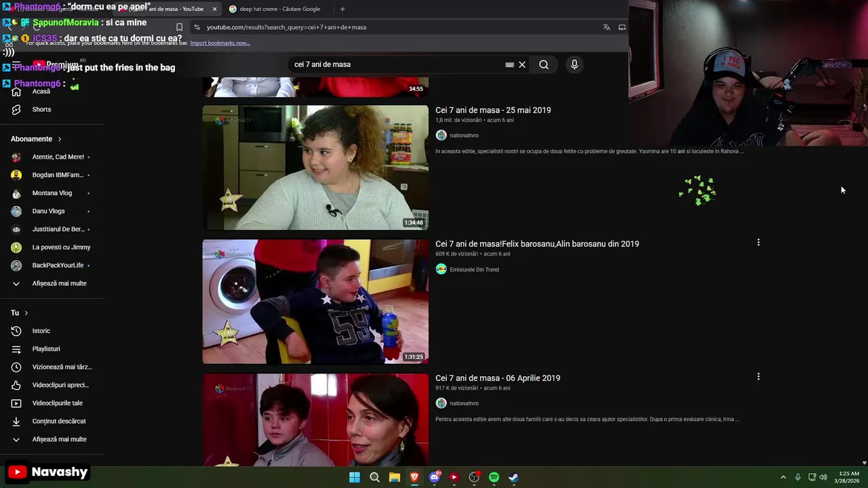Play the '06 Aprilie 2019' video thumbnail
Screen dimensions: 868x488
pos(315,420)
